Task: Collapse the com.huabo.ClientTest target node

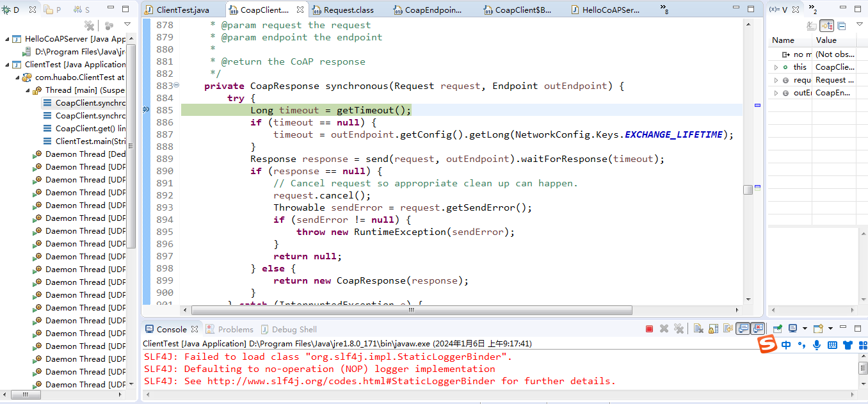Action: pyautogui.click(x=17, y=77)
